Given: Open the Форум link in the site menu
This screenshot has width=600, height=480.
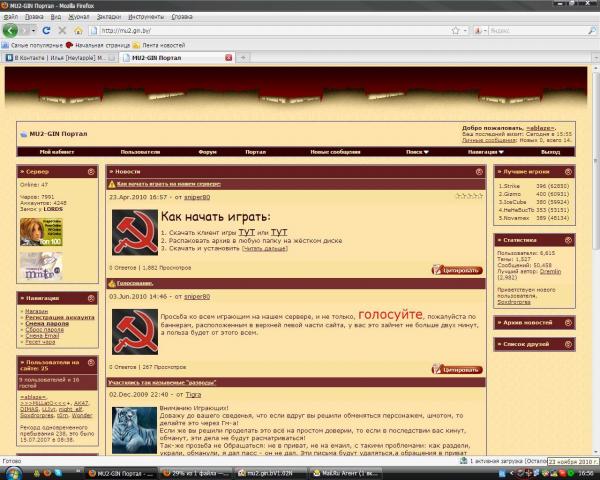Looking at the screenshot, I should 208,152.
